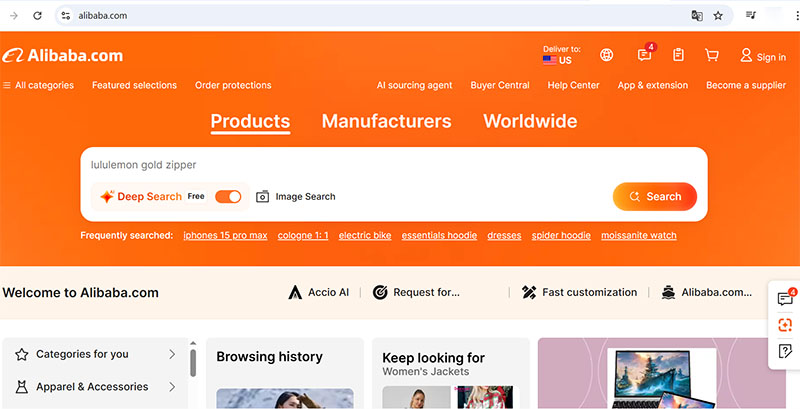The width and height of the screenshot is (800, 409).
Task: Open the language and currency globe icon
Action: click(x=606, y=55)
